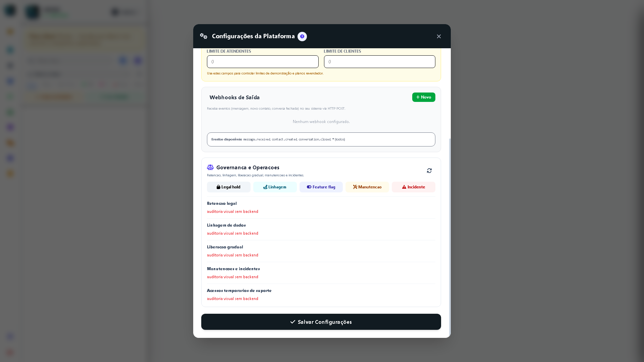The image size is (644, 362).
Task: Click Salvar Configurações button
Action: (321, 322)
